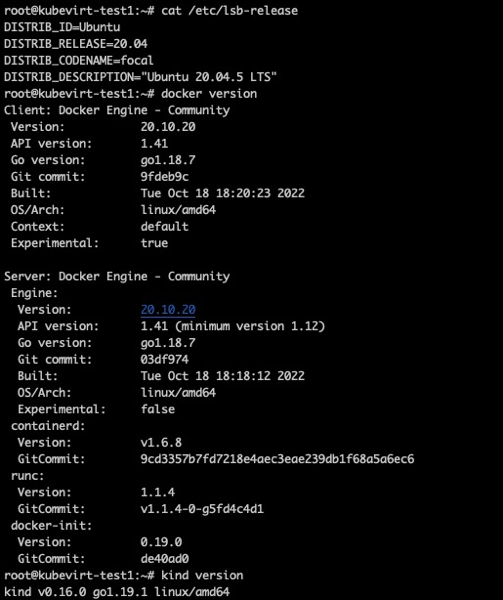
Task: Click the server Git commit 03df974
Action: point(164,359)
